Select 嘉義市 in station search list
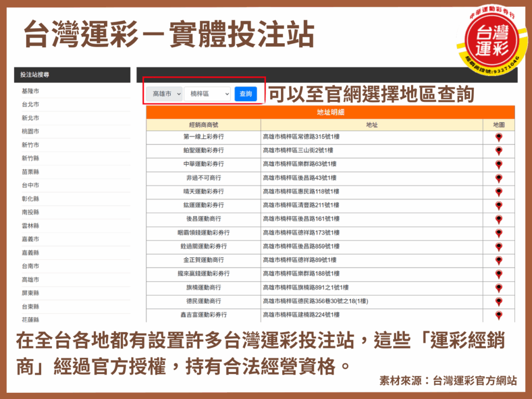This screenshot has height=399, width=532. [31, 239]
